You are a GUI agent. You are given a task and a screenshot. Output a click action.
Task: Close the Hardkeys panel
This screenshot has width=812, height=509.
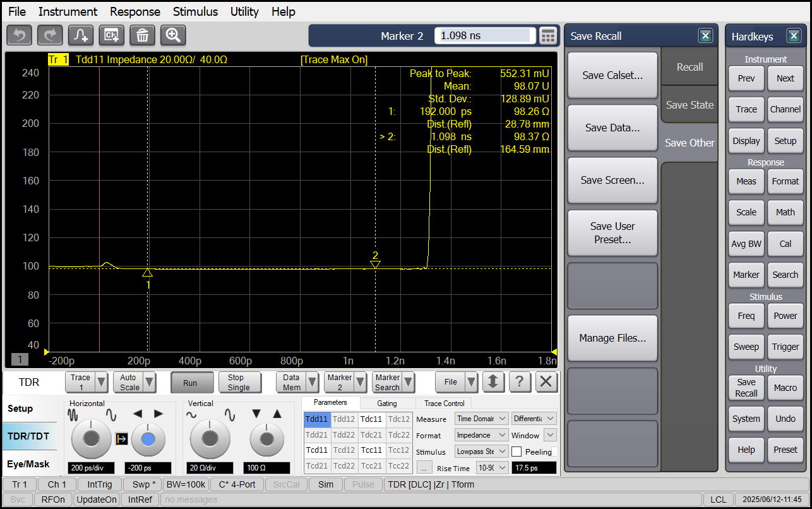pyautogui.click(x=794, y=36)
